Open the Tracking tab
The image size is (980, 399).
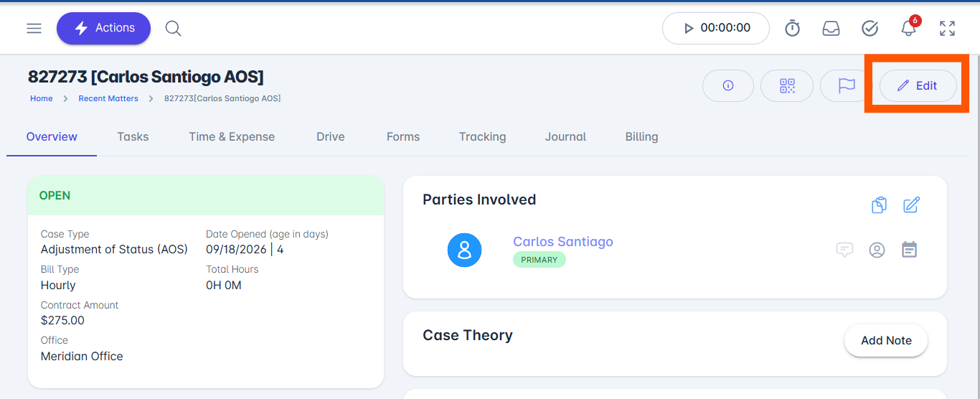tap(482, 136)
